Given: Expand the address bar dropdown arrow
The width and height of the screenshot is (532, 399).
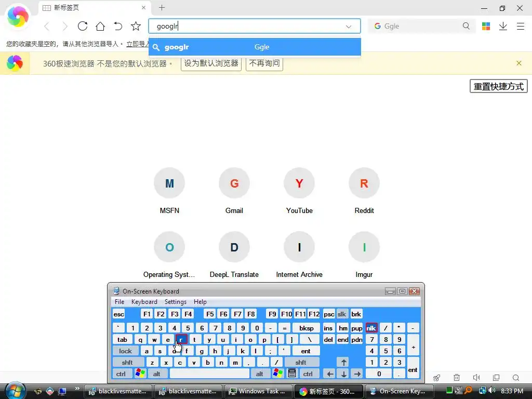Looking at the screenshot, I should pyautogui.click(x=349, y=26).
